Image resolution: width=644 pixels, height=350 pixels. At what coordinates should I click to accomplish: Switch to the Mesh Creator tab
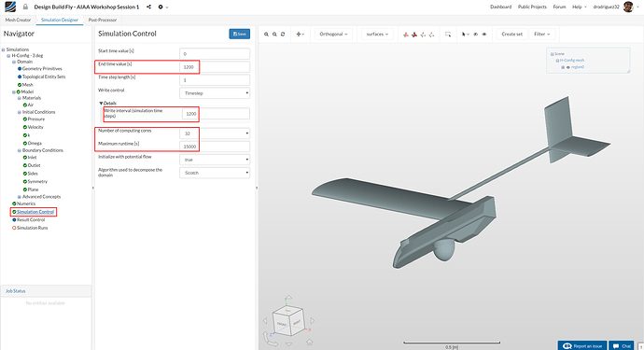[18, 20]
